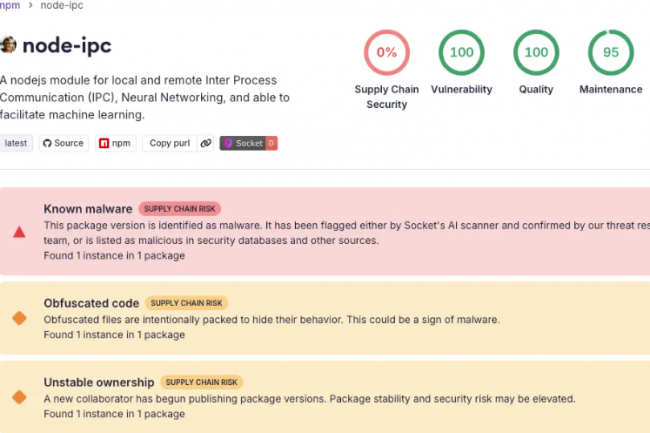Open the 0% Supply Chain Security score

click(x=387, y=52)
